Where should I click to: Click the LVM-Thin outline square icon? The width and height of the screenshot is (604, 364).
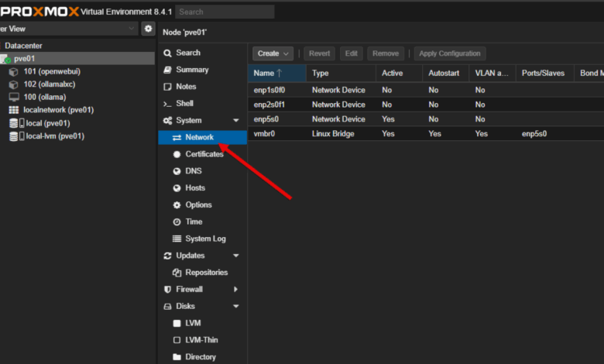coord(177,340)
